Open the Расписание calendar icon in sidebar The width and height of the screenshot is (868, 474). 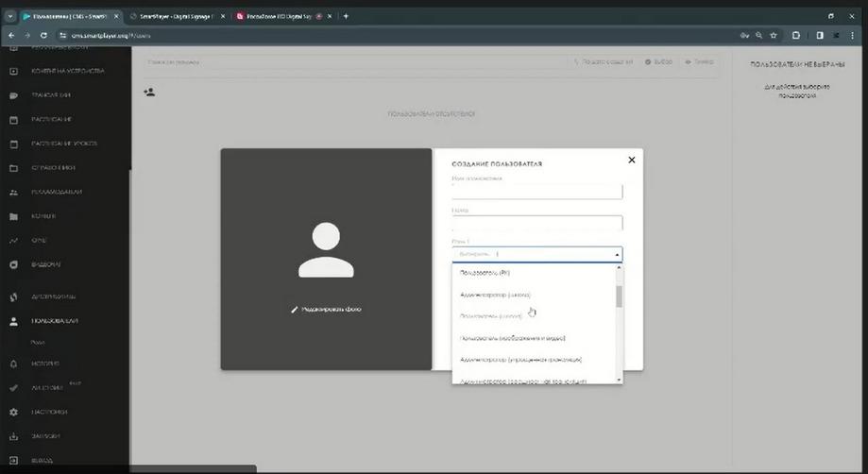point(14,120)
